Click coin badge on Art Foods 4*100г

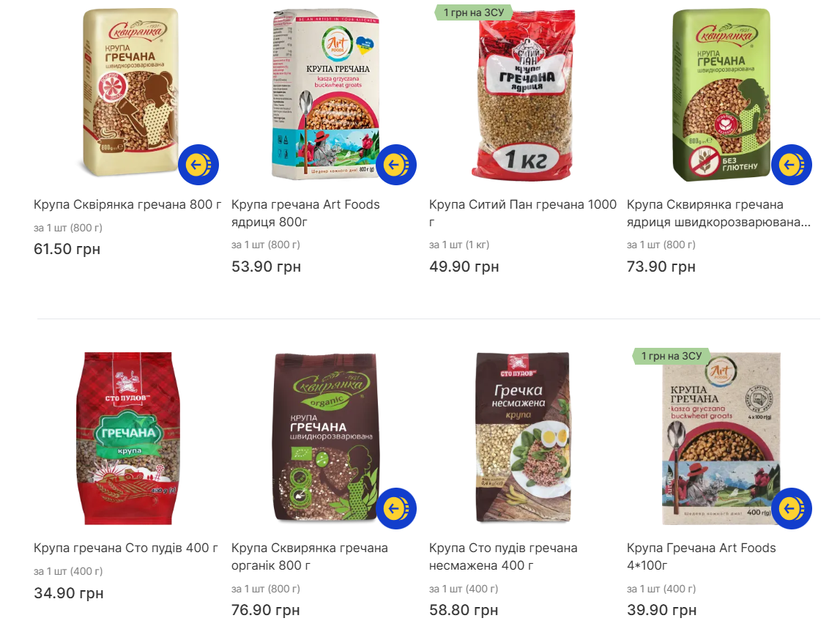[791, 508]
